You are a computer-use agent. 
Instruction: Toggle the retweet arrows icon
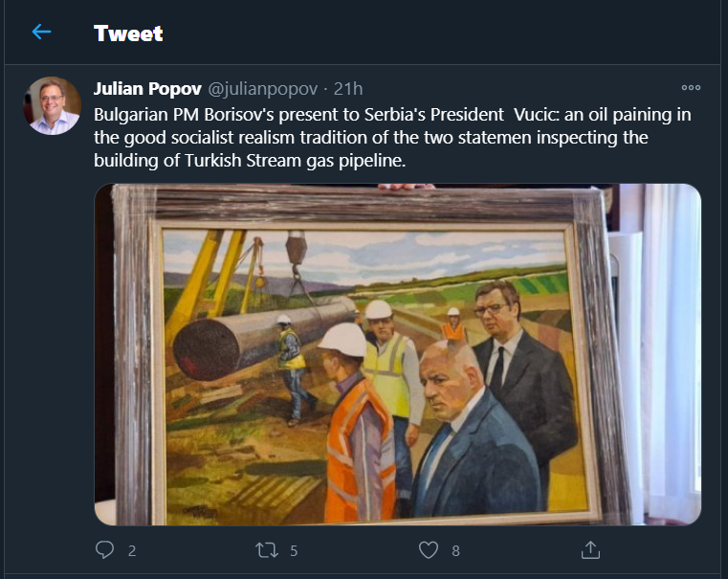[266, 550]
